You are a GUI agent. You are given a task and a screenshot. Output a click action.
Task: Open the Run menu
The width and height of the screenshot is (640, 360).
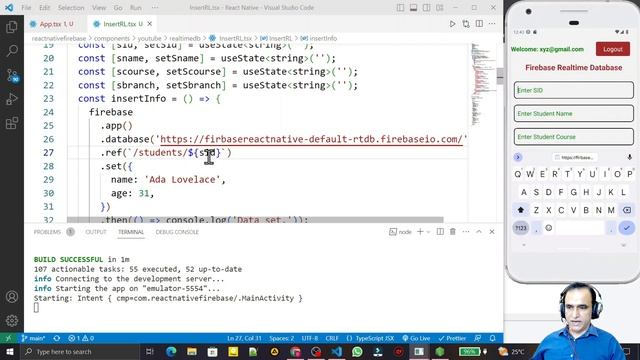[x=136, y=8]
